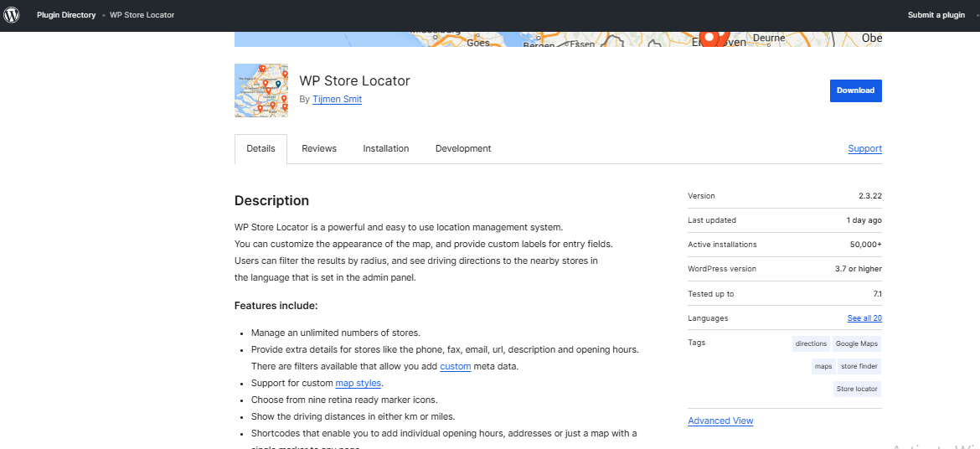Viewport: 980px width, 449px height.
Task: Switch to the Installation tab
Action: click(x=385, y=149)
